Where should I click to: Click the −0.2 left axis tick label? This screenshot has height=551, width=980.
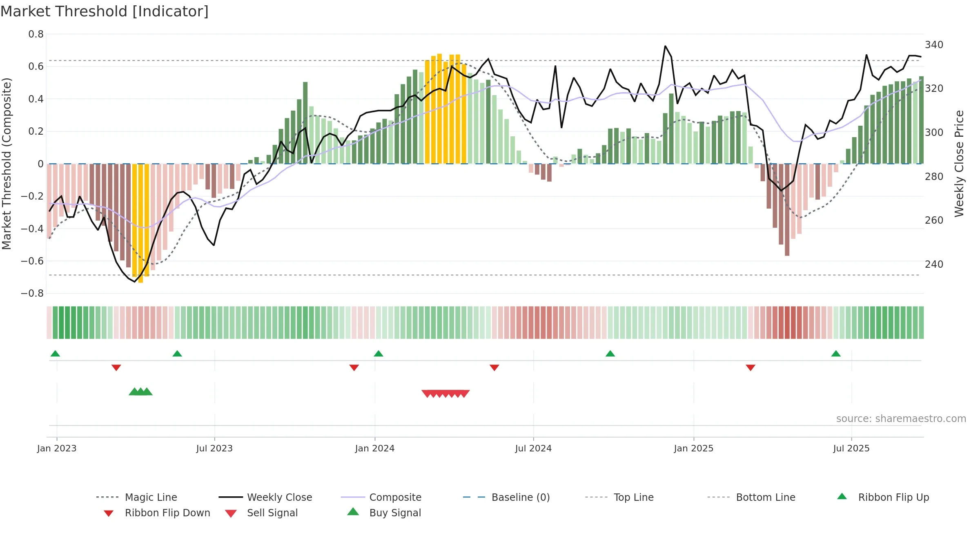click(x=32, y=196)
